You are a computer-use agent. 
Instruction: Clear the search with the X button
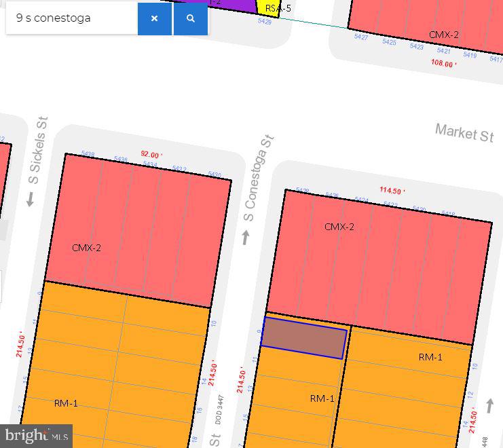[x=154, y=18]
